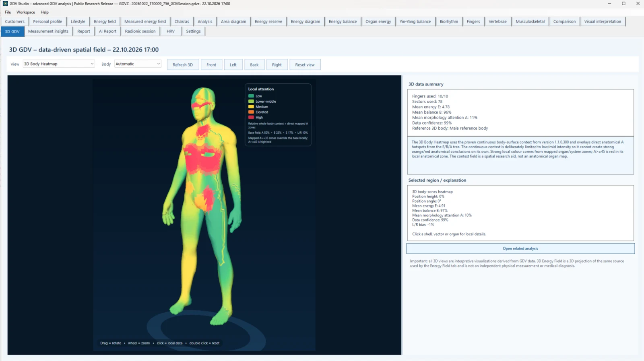
Task: Switch to Left view
Action: 233,64
